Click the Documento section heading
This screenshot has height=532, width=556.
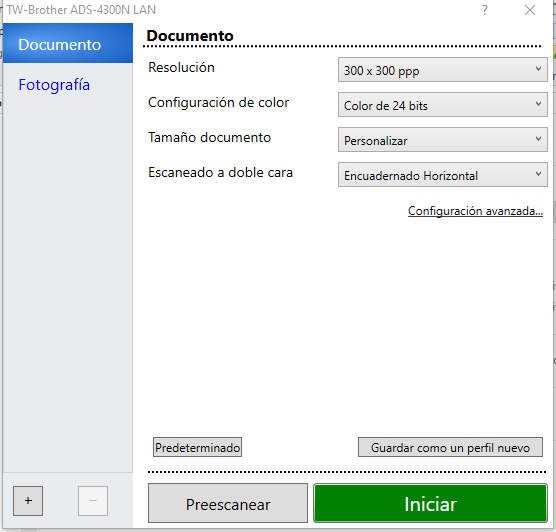coord(190,36)
